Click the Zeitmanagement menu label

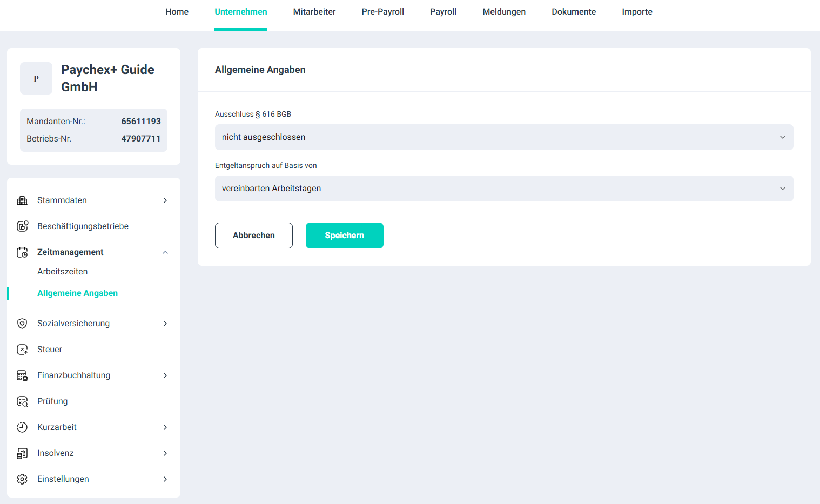(70, 252)
